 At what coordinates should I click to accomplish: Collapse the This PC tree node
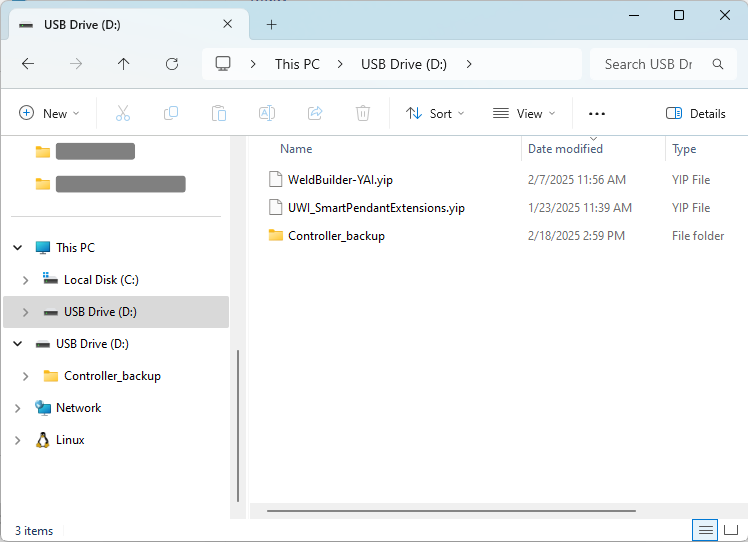tap(17, 248)
